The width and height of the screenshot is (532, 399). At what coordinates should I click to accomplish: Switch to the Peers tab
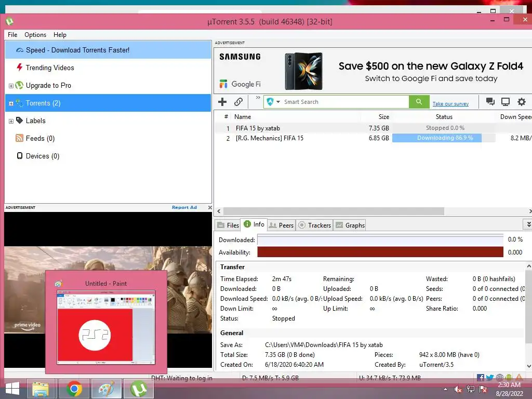click(281, 225)
